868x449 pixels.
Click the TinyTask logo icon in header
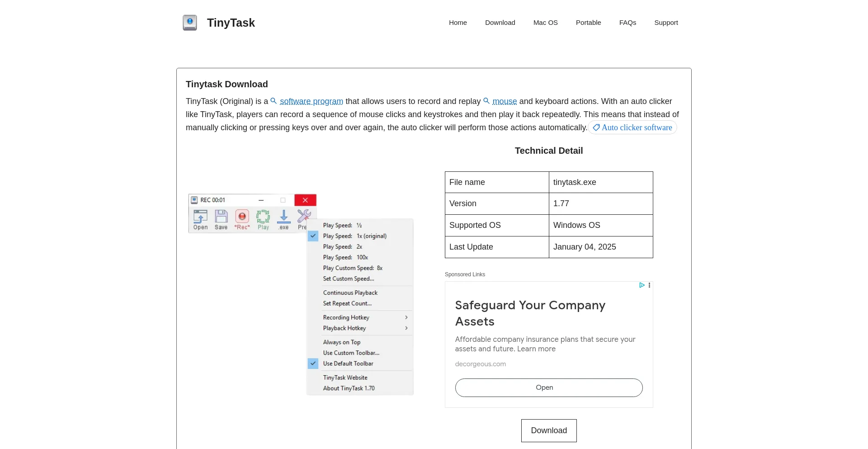click(x=190, y=23)
